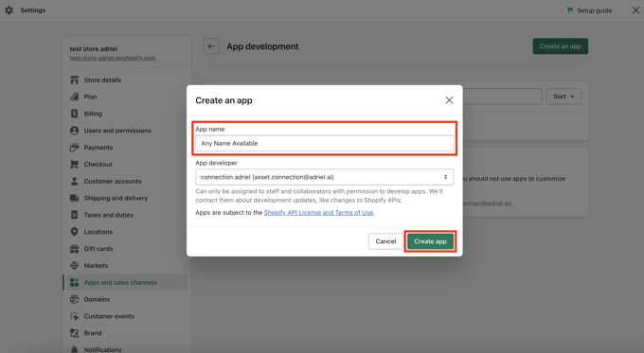Open test-store-adriel.myshopify.com link
The width and height of the screenshot is (644, 353).
tap(113, 58)
